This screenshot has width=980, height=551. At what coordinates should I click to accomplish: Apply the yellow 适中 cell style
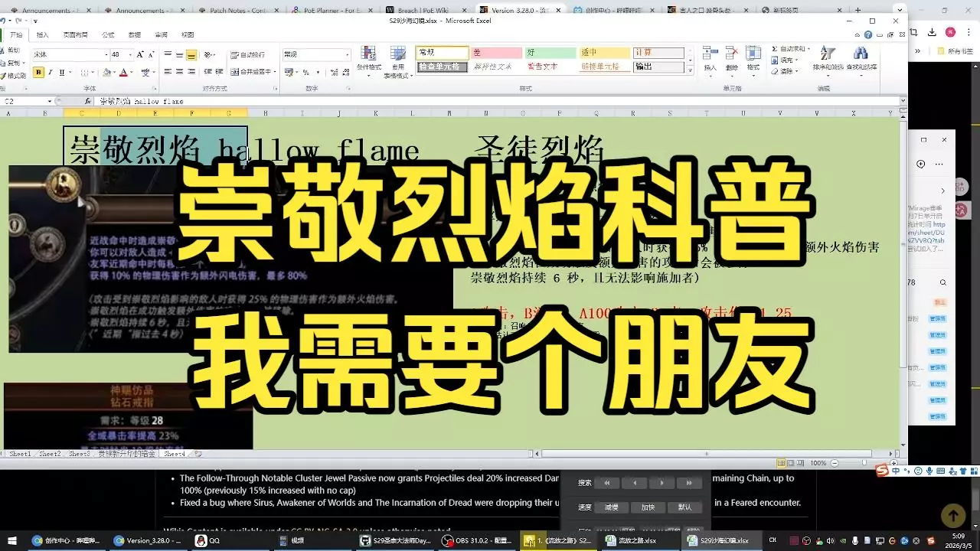604,53
